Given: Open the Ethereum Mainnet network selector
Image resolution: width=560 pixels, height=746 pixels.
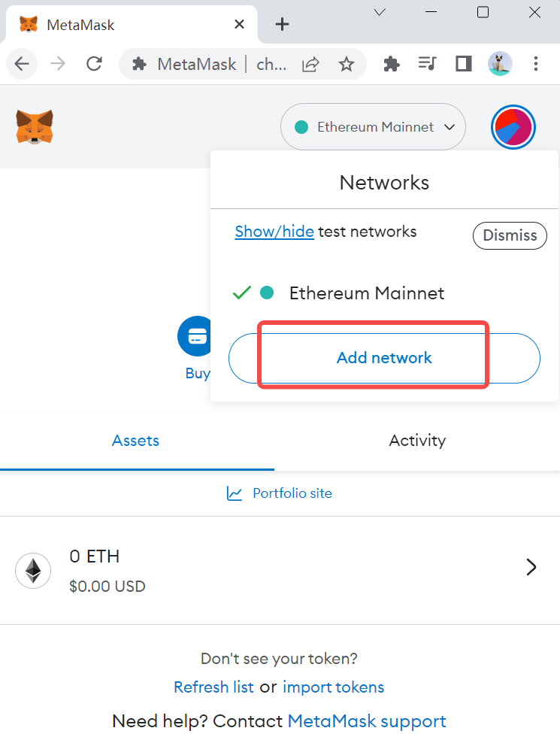Looking at the screenshot, I should pos(373,126).
